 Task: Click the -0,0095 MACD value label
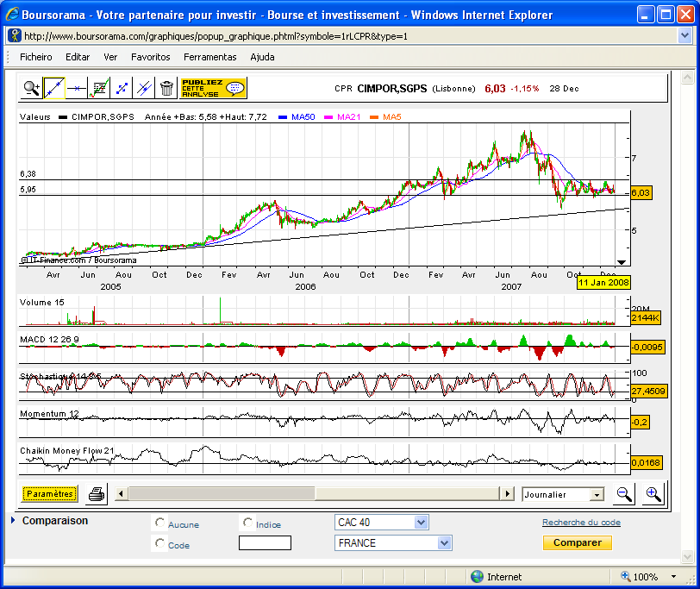647,347
